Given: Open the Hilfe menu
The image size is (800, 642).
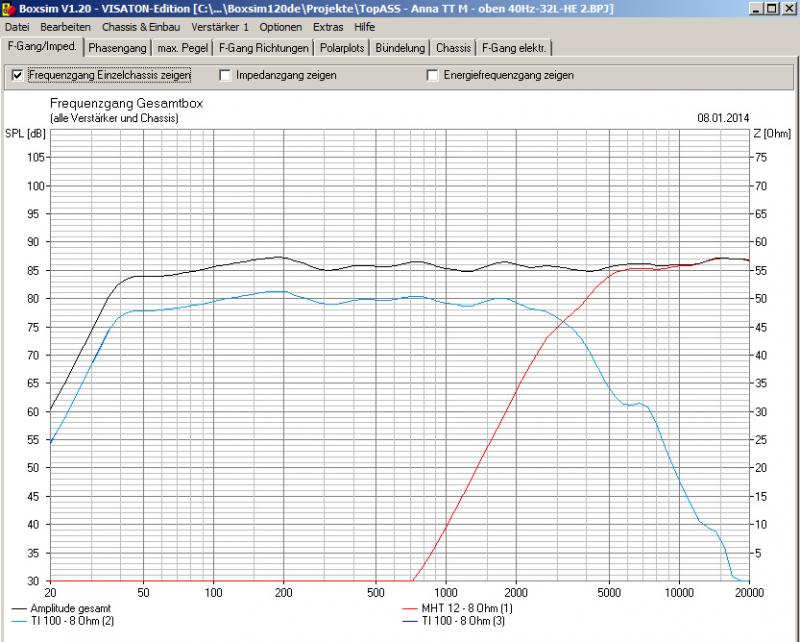Looking at the screenshot, I should point(365,27).
